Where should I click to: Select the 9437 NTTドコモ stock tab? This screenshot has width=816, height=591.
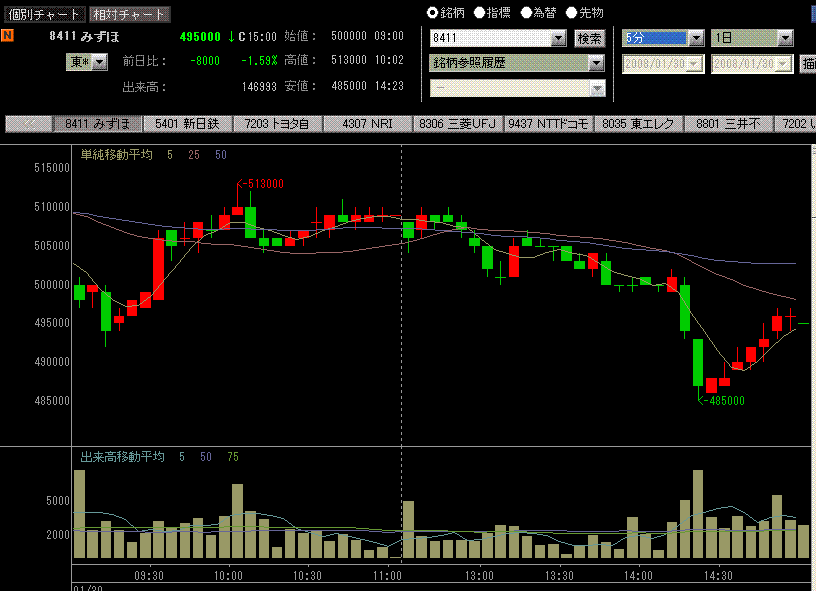[x=548, y=124]
